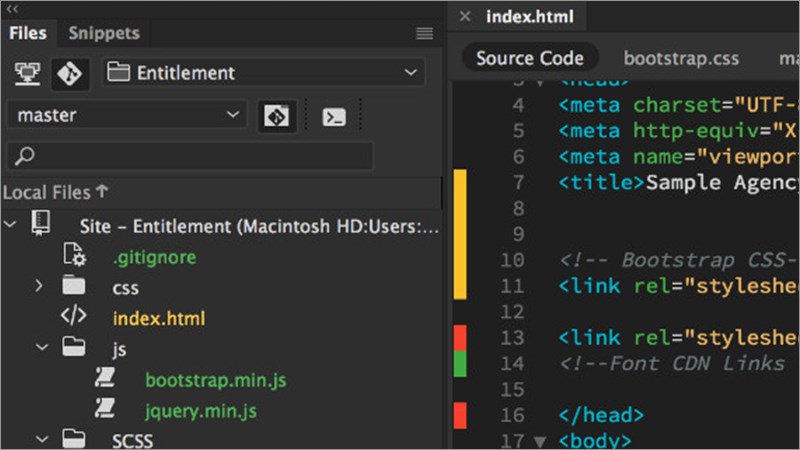This screenshot has width=800, height=450.
Task: Select the bootstrap.css related file tab
Action: pos(681,58)
